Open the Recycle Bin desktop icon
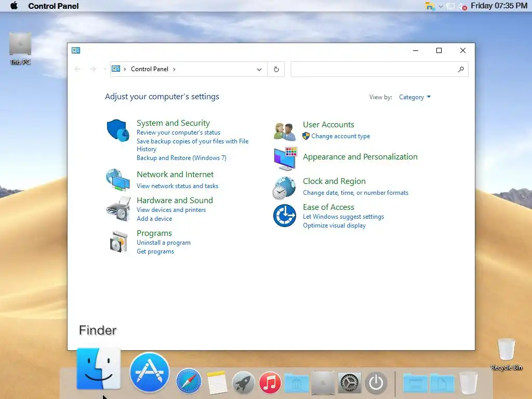Image resolution: width=532 pixels, height=399 pixels. point(506,354)
